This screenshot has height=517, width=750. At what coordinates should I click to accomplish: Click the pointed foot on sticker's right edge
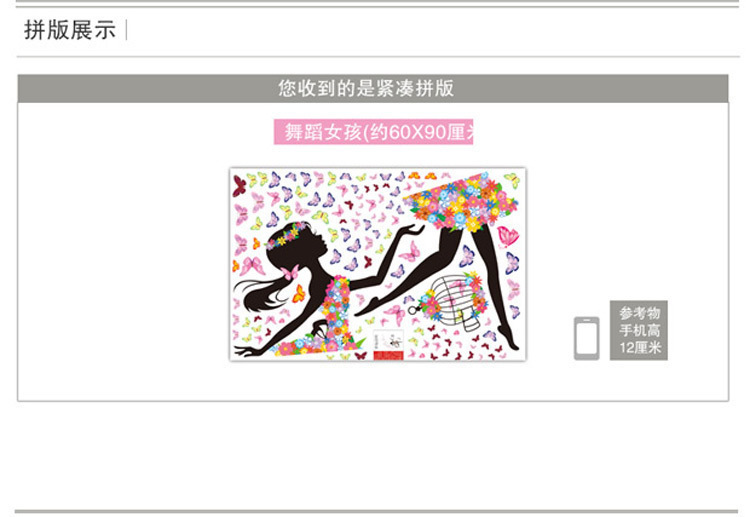point(508,338)
